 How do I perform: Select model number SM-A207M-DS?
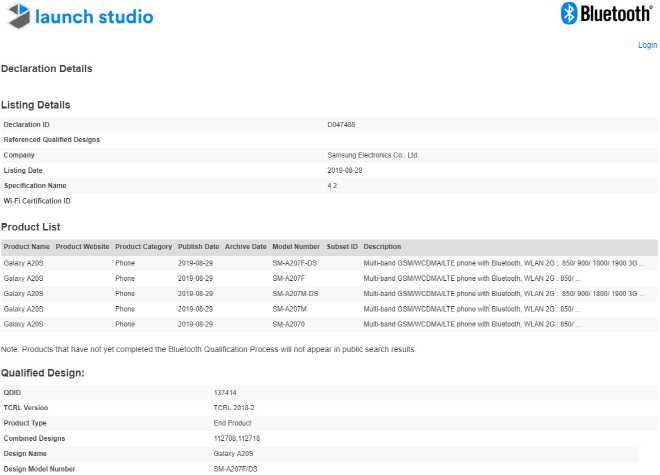(295, 294)
